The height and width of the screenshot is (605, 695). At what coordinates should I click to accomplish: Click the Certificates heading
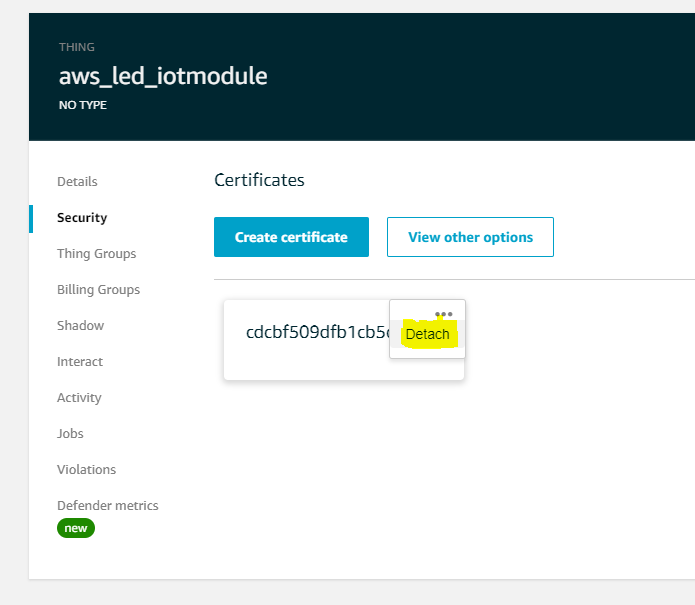click(x=259, y=180)
